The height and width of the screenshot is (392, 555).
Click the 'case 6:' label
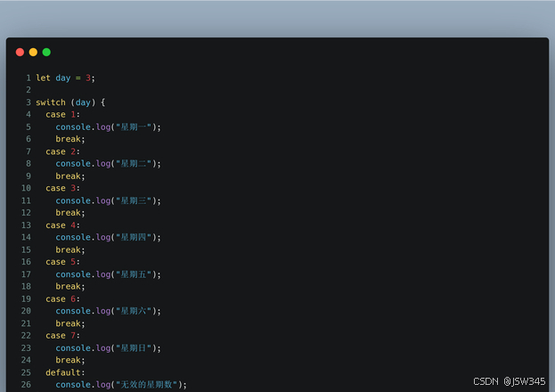(x=63, y=299)
